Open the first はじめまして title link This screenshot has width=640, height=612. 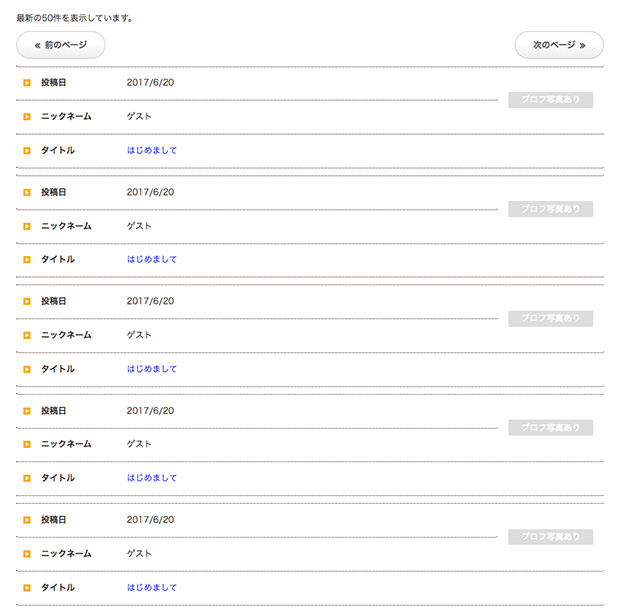click(x=151, y=150)
